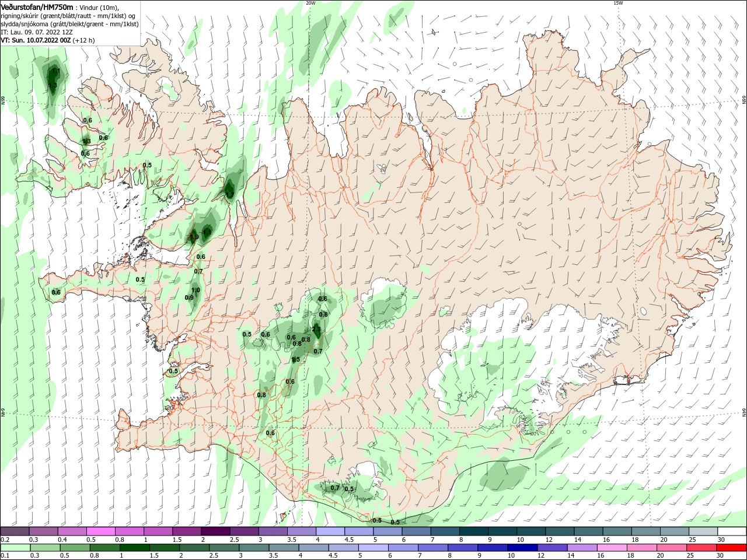The image size is (747, 560).
Task: Pick the dark purple top-row swatch starting at 2
Action: coord(215,531)
